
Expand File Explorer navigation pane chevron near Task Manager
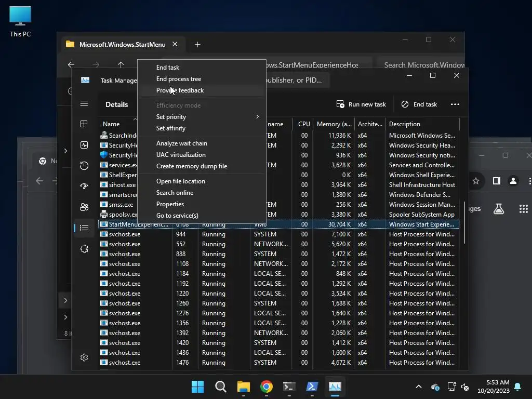click(x=65, y=151)
